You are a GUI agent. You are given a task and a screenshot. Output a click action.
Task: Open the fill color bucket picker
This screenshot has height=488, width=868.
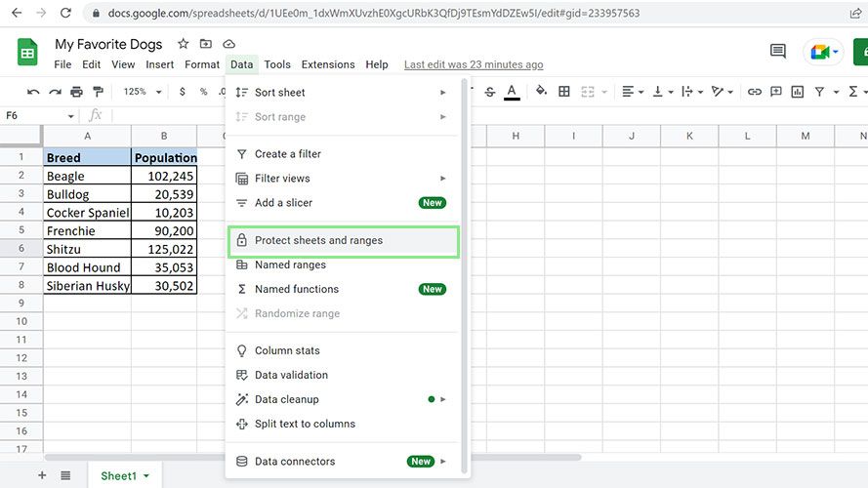tap(542, 92)
